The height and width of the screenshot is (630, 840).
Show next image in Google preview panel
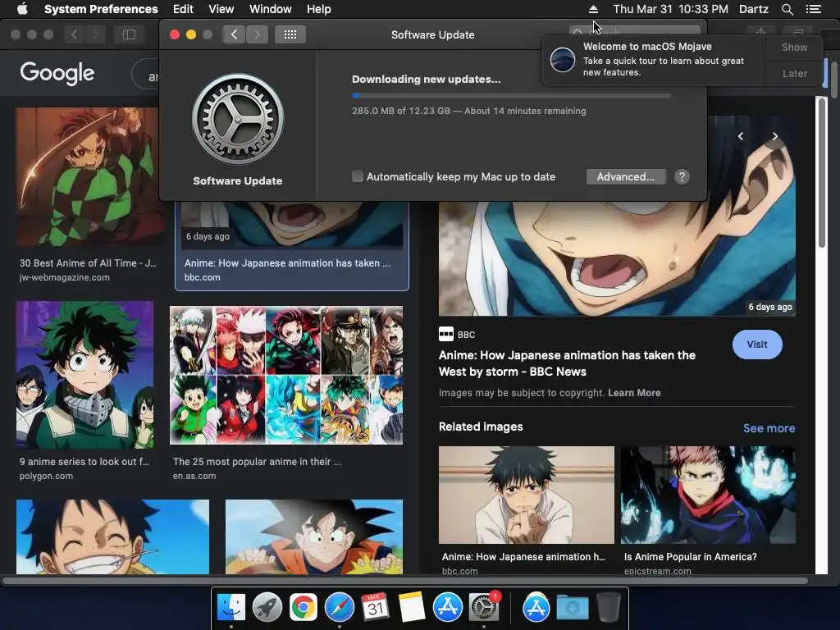[774, 136]
